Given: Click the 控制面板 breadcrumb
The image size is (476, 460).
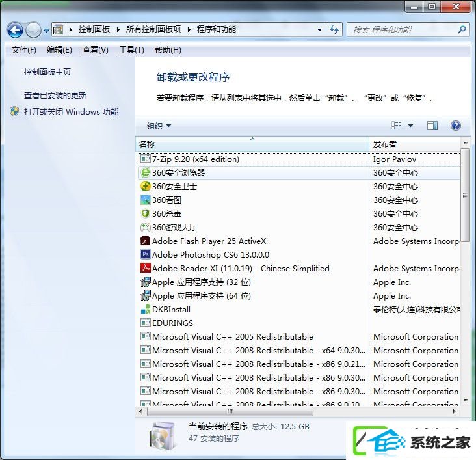Looking at the screenshot, I should click(94, 29).
